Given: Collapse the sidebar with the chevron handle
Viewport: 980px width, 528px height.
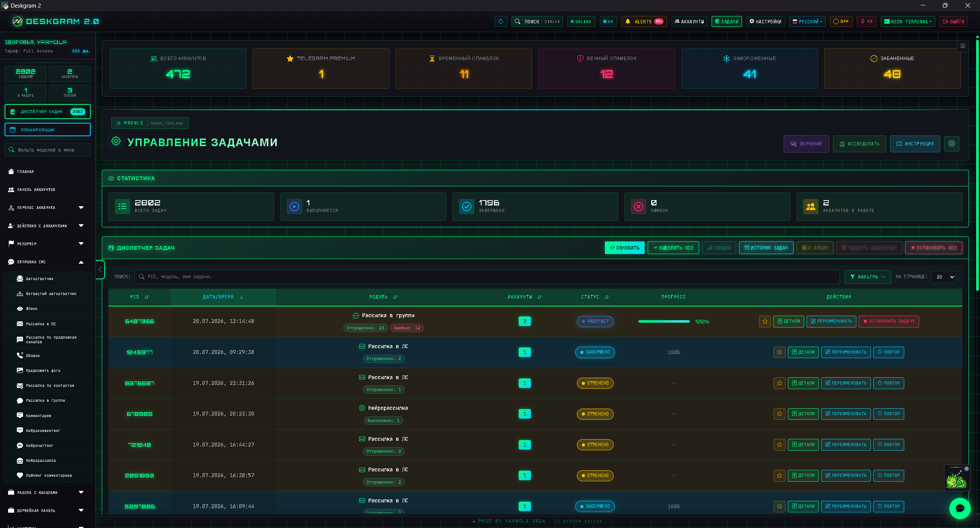Looking at the screenshot, I should tap(100, 269).
